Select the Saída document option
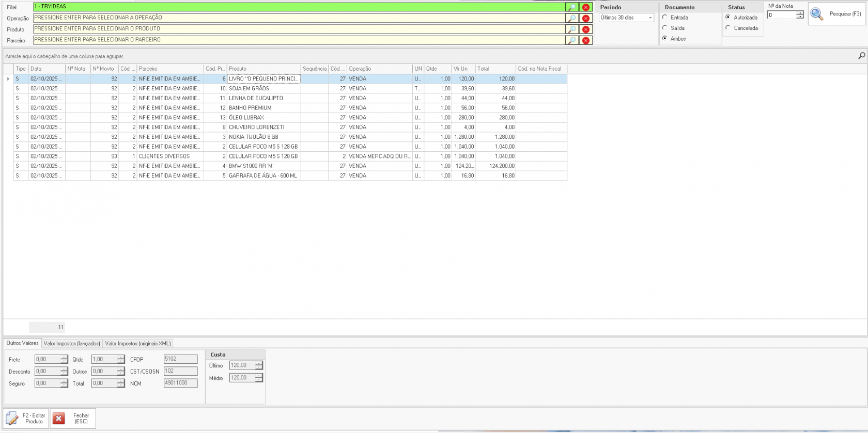The image size is (868, 433). 665,28
